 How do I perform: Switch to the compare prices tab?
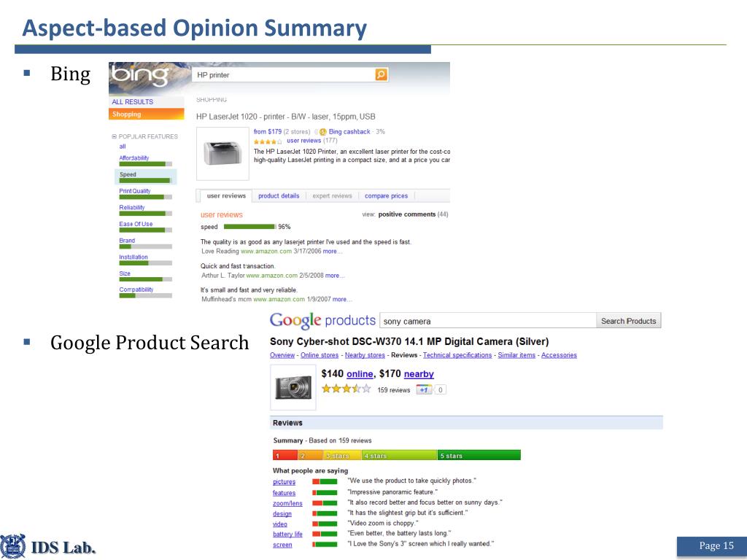(x=387, y=195)
